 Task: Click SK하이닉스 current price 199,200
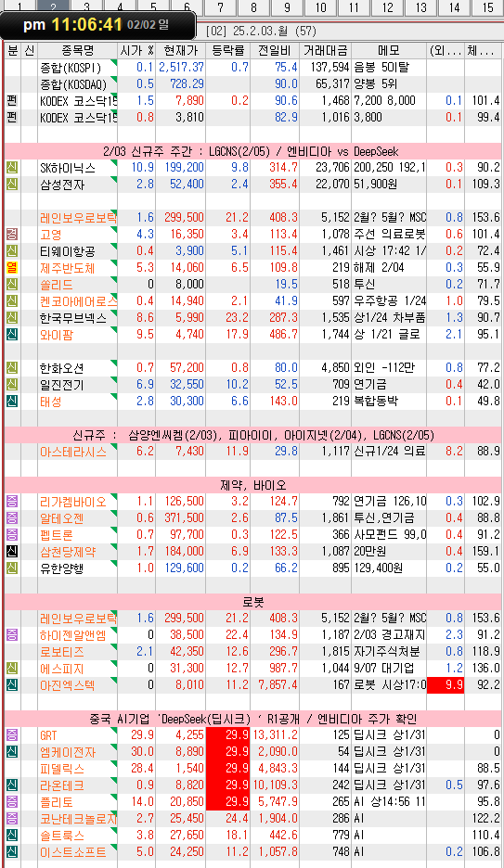[185, 167]
